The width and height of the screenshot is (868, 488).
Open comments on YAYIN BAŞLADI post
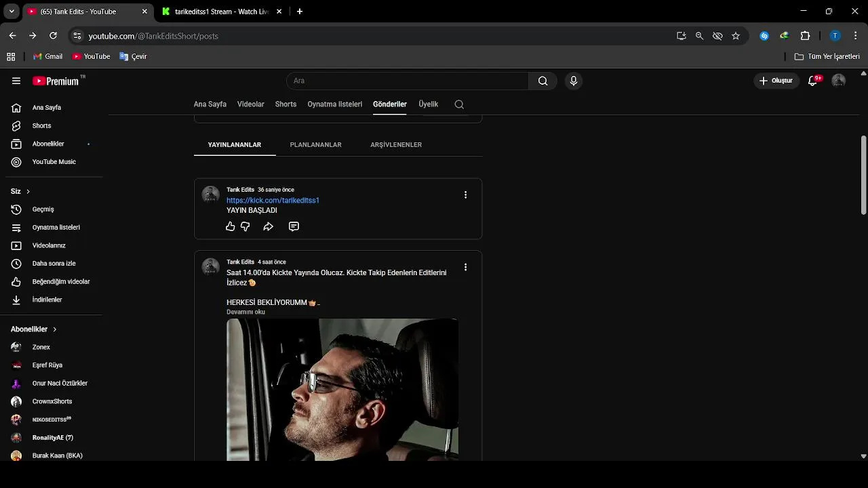294,226
